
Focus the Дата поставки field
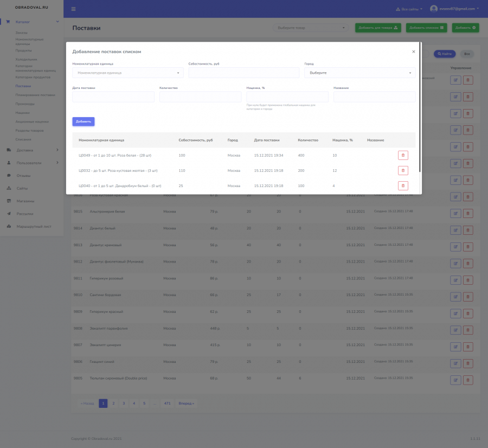tap(113, 97)
